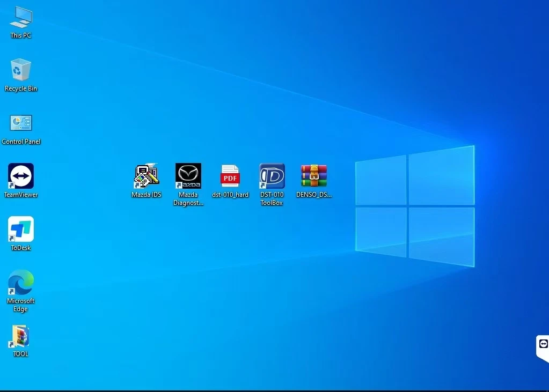Viewport: 549px width, 392px height.
Task: Click the TeamViewer desktop shortcut icon
Action: coord(21,176)
